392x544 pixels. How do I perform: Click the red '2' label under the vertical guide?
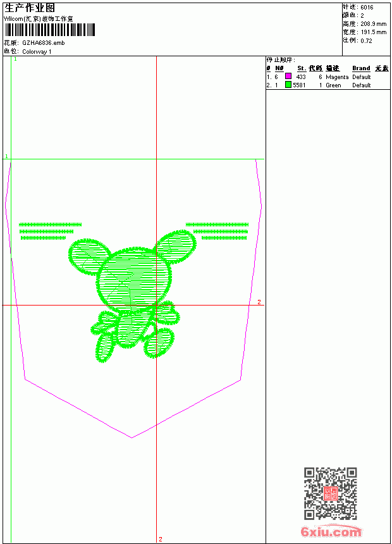tap(160, 539)
